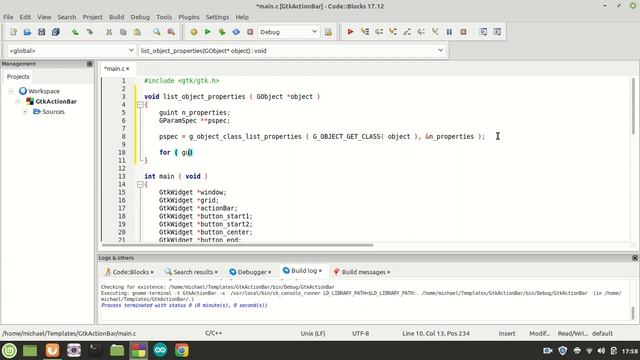The height and width of the screenshot is (360, 640).
Task: Stop the debugger with the red square
Action: 463,32
